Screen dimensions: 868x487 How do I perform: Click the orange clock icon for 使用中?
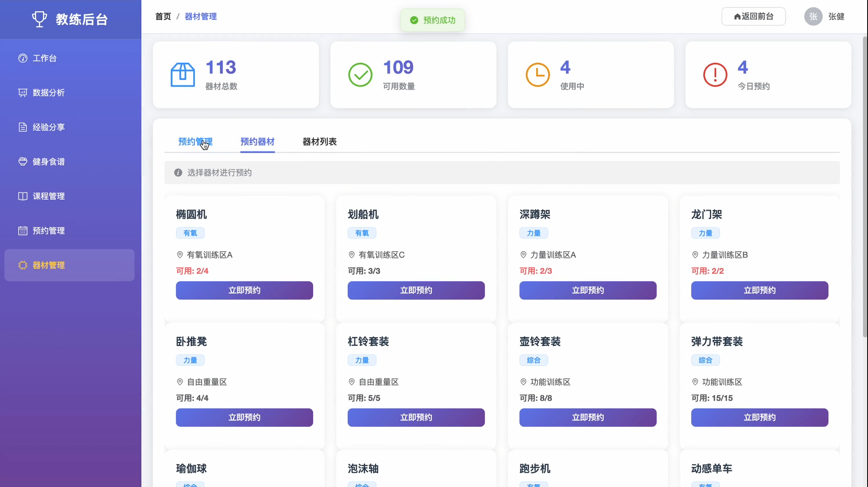(x=537, y=74)
